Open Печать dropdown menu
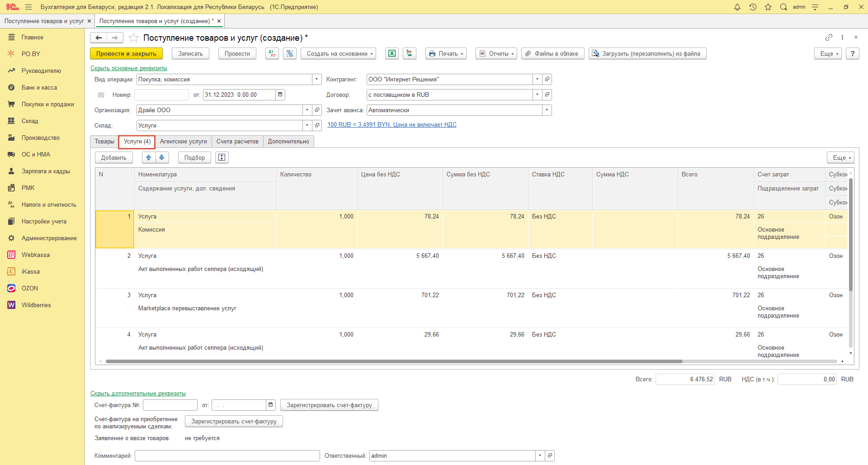This screenshot has height=465, width=868. point(446,53)
